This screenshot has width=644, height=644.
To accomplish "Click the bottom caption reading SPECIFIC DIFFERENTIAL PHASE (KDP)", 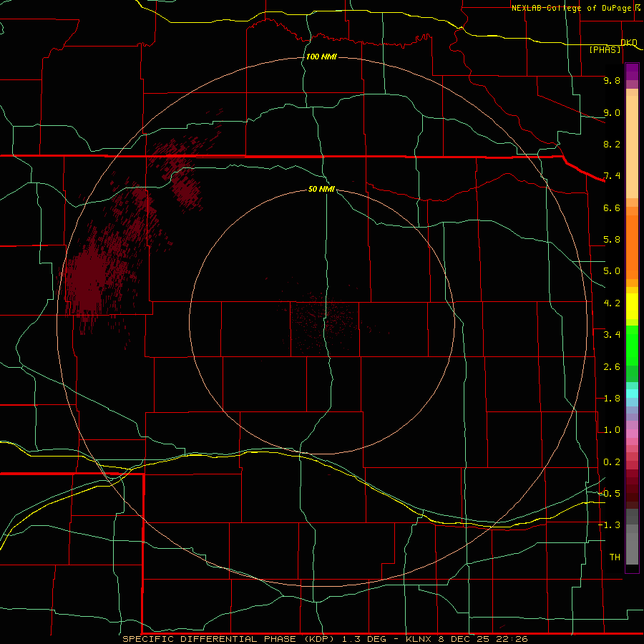I will click(x=230, y=639).
